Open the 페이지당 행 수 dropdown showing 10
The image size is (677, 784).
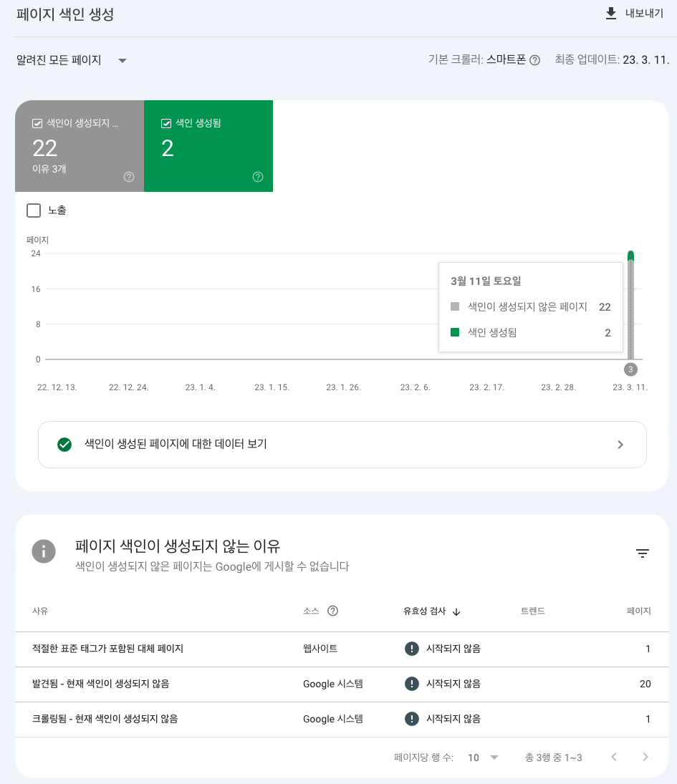pyautogui.click(x=483, y=758)
